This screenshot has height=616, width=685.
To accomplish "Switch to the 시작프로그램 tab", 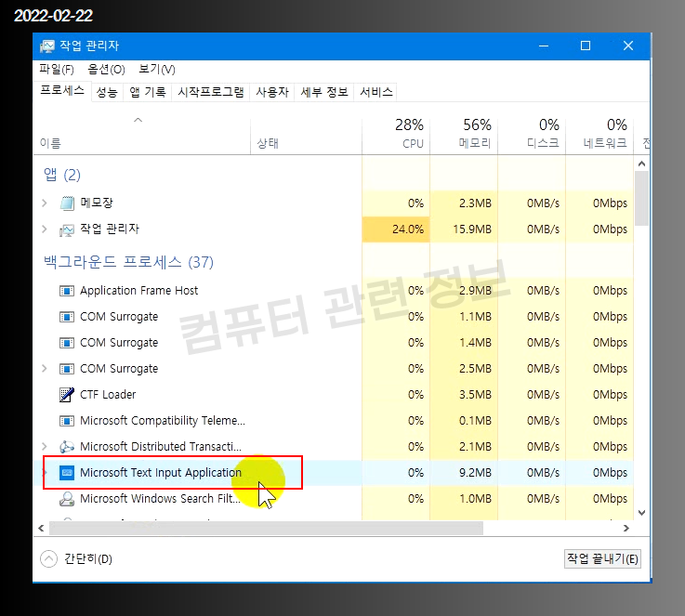I will tap(211, 92).
